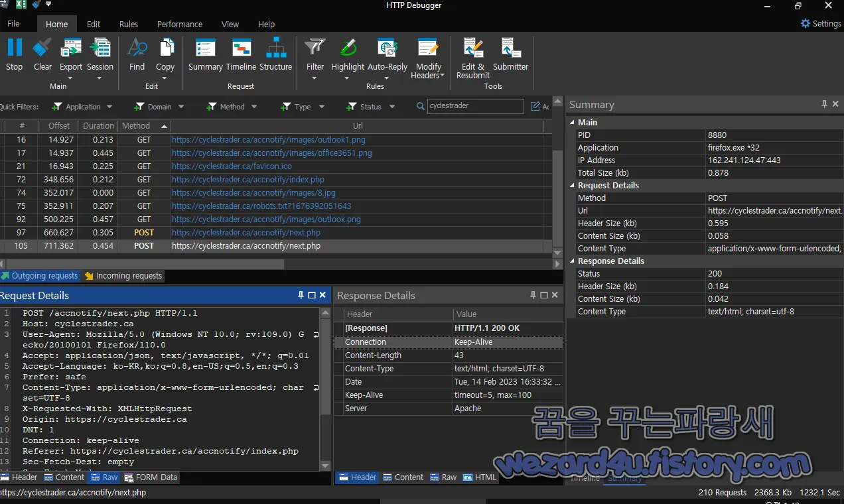
Task: Open the Submitter tool icon
Action: click(x=510, y=48)
